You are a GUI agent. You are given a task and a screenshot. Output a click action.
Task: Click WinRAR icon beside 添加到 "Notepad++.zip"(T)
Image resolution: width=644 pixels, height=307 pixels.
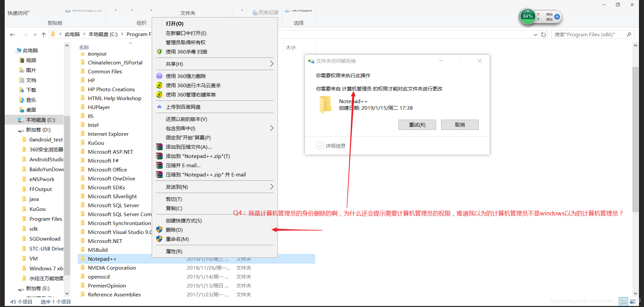tap(159, 156)
